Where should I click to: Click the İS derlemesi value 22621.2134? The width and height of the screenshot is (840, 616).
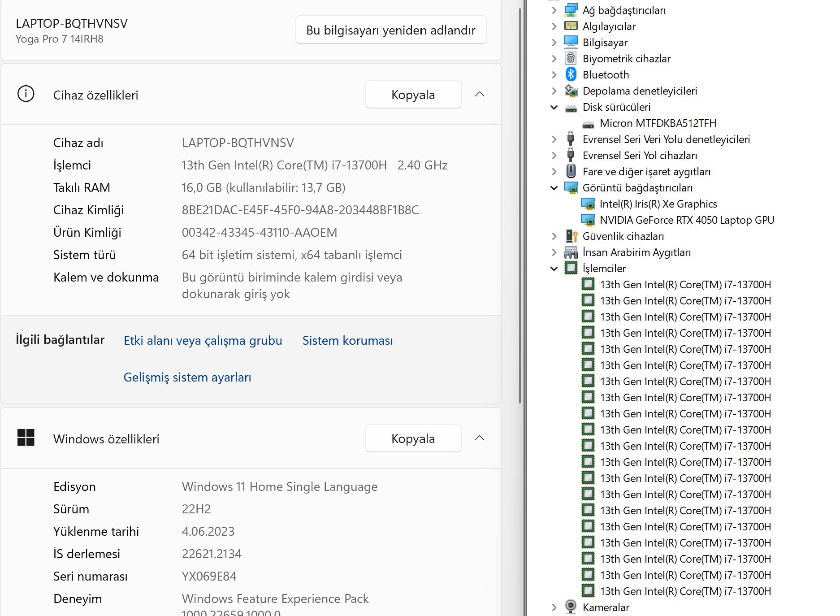[212, 554]
